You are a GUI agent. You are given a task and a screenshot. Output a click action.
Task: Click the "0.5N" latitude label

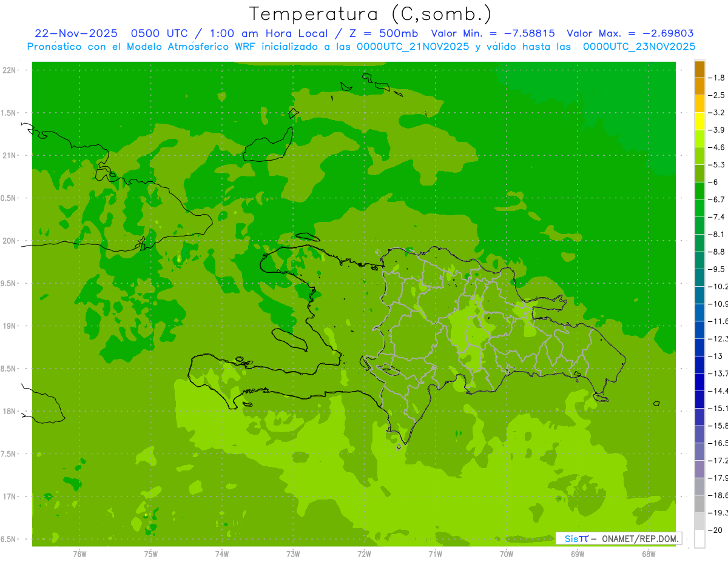tap(10, 198)
